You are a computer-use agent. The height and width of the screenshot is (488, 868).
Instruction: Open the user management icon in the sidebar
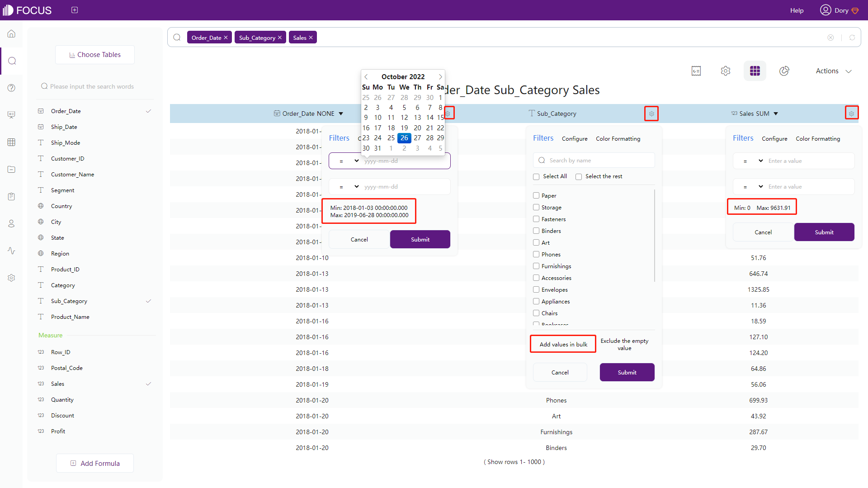coord(12,223)
